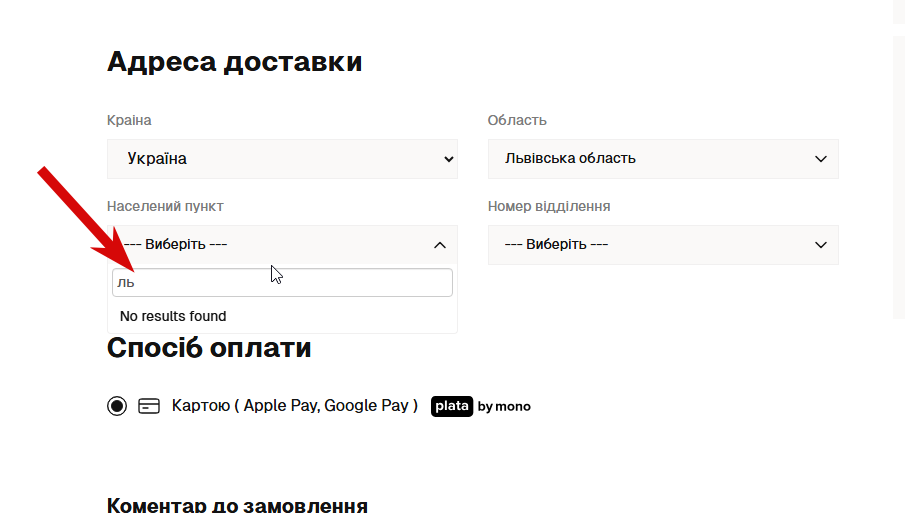Click the "by mono" logo text
Screen dimensions: 905x513
[504, 407]
